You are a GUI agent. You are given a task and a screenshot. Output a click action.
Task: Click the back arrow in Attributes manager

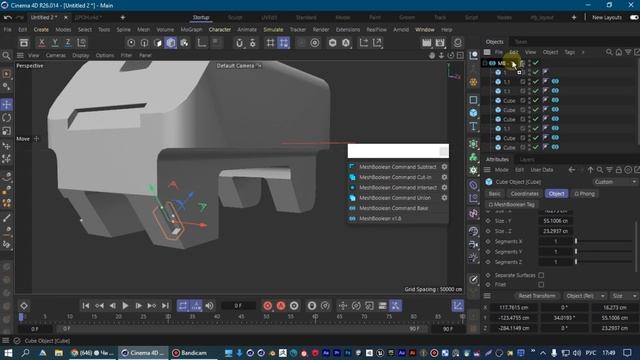[x=572, y=170]
